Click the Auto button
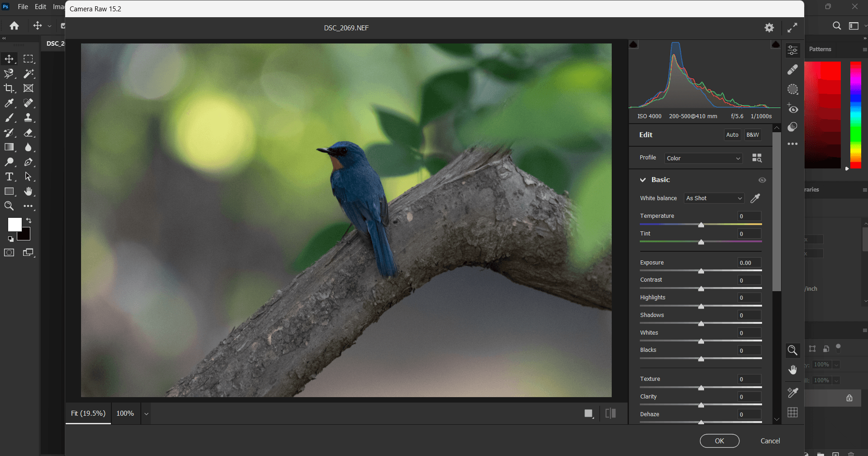Viewport: 868px width, 456px height. [732, 134]
